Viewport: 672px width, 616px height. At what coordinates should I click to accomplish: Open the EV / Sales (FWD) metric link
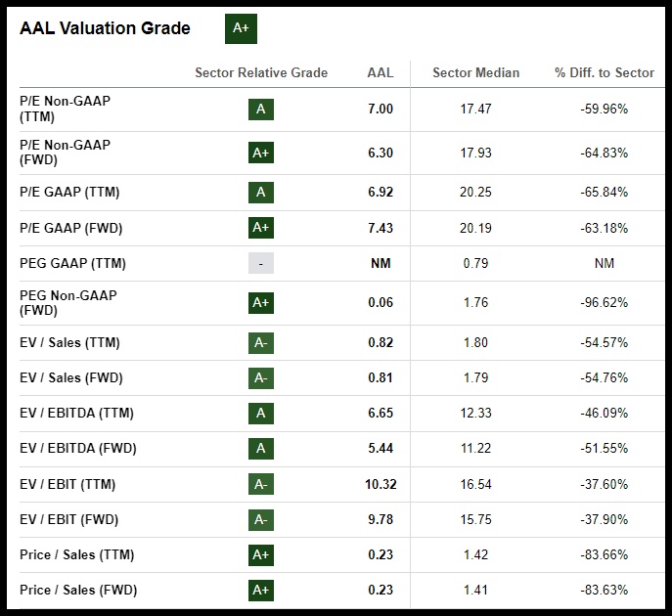(71, 378)
